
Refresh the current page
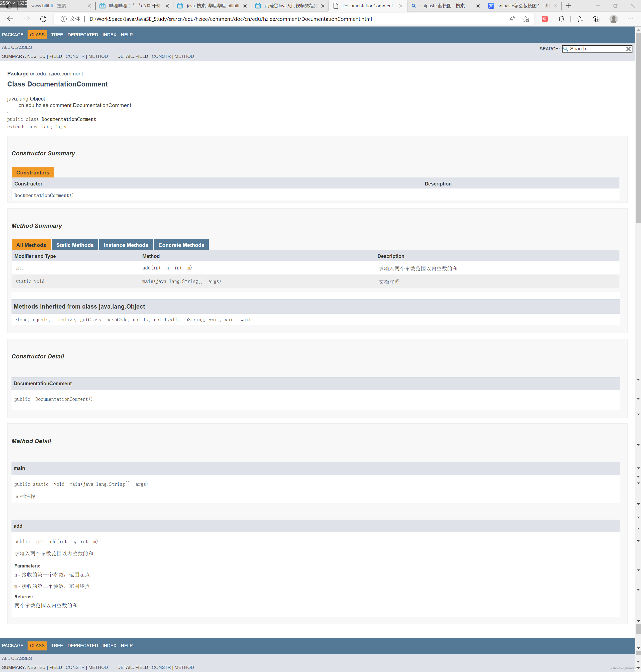43,19
